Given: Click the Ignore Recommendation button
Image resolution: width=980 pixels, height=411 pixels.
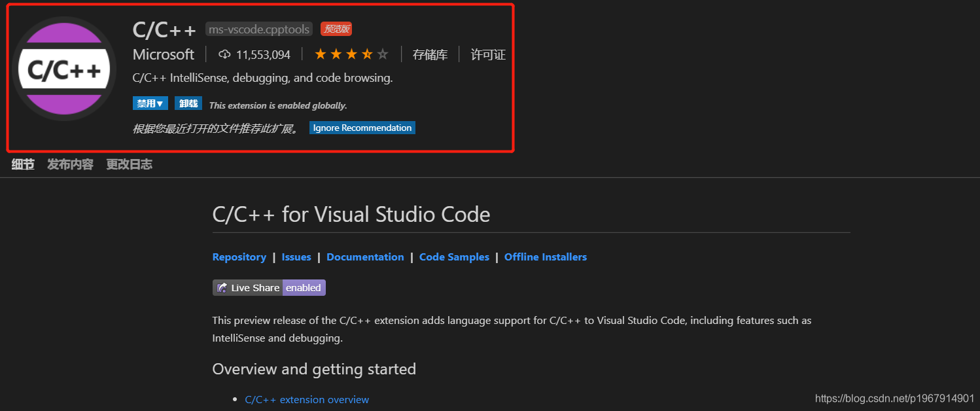Looking at the screenshot, I should 362,128.
